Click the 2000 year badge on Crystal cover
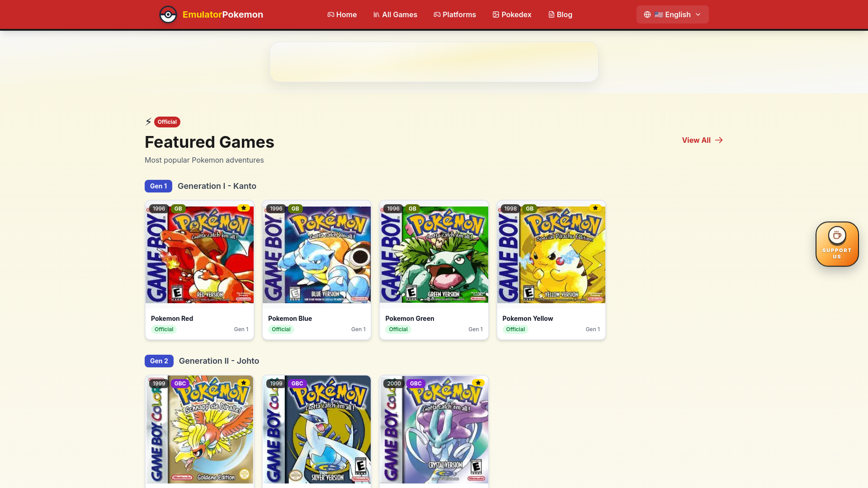The height and width of the screenshot is (488, 868). tap(394, 384)
